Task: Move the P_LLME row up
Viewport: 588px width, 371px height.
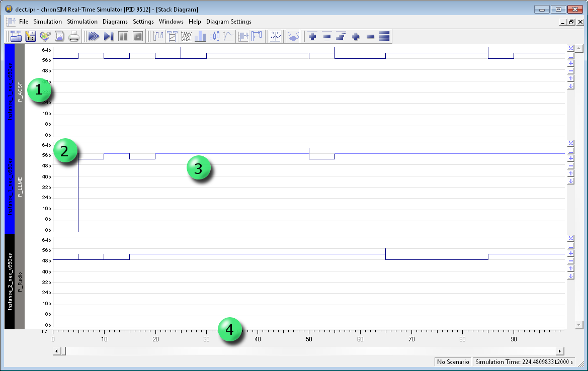Action: (x=571, y=173)
